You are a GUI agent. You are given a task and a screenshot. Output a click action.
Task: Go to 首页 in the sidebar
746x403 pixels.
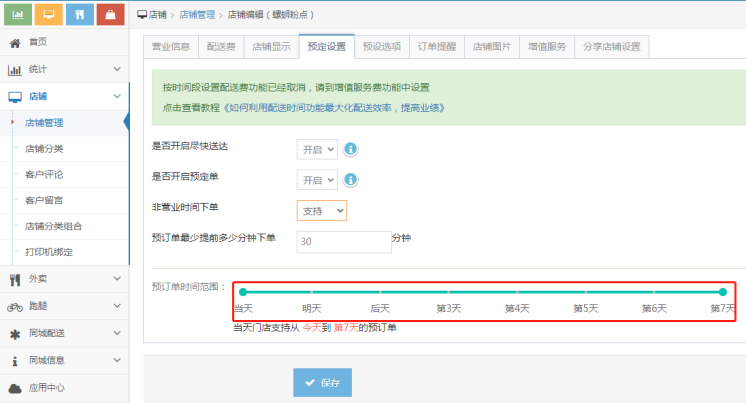click(38, 42)
